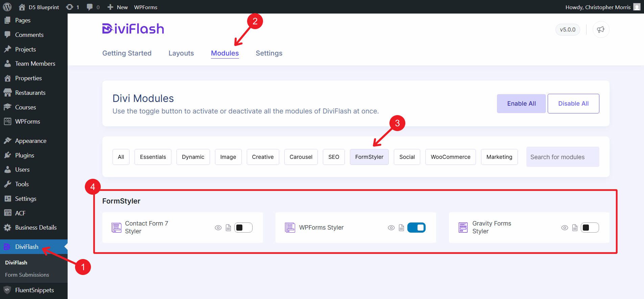Click the v5.0.0 version badge
Viewport: 644px width, 299px height.
568,29
